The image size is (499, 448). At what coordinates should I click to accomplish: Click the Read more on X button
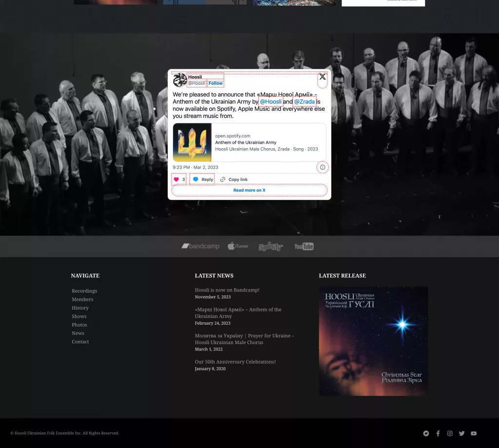click(249, 190)
